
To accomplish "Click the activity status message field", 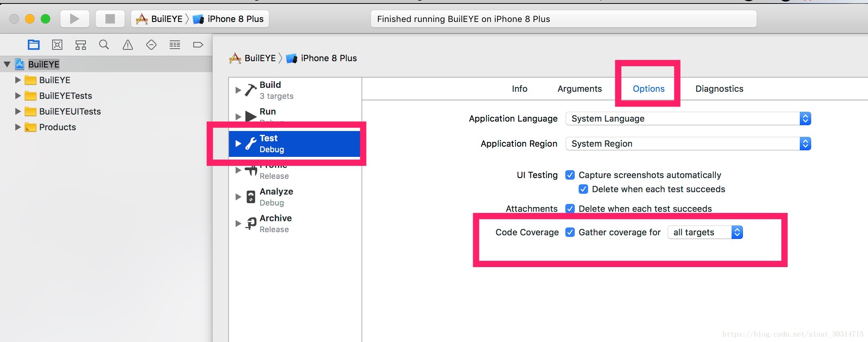I will (563, 19).
